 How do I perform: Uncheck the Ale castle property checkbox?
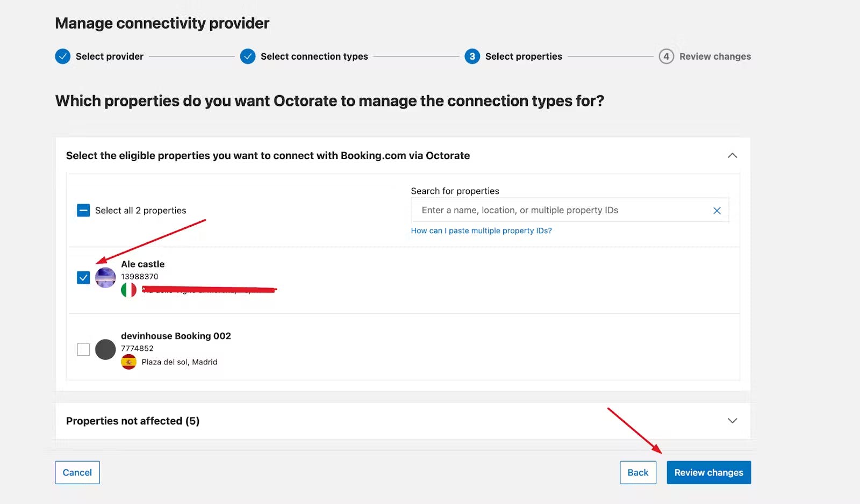83,278
